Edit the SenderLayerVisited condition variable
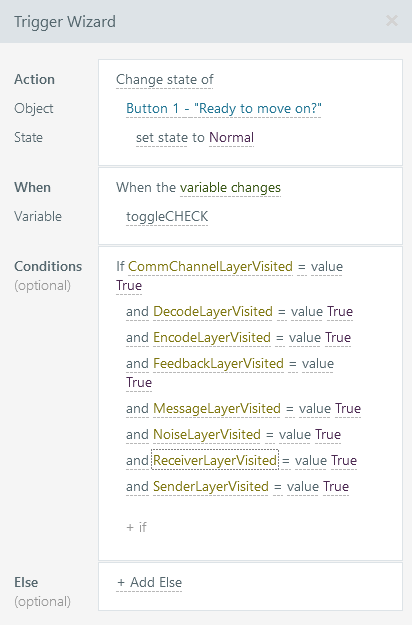This screenshot has width=412, height=625. click(x=211, y=486)
